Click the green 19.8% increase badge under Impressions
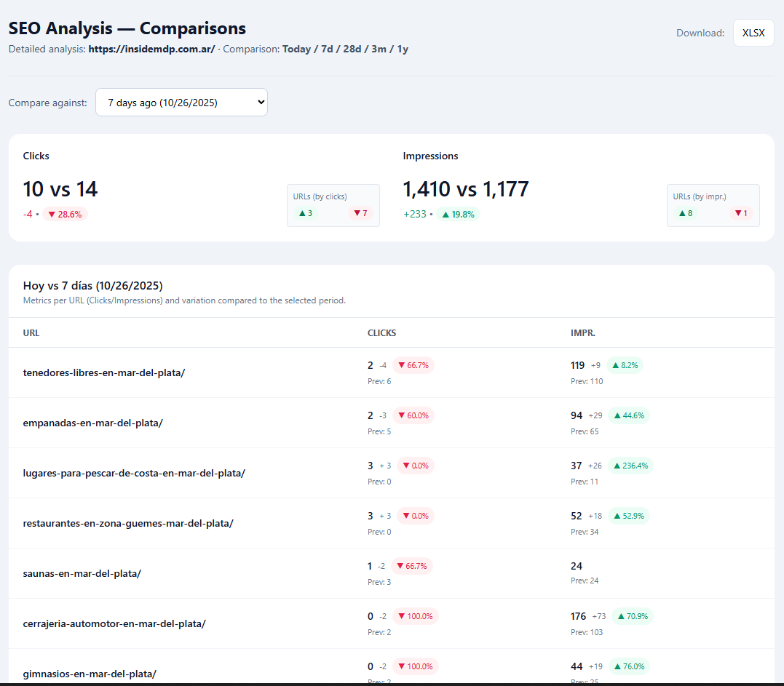The width and height of the screenshot is (784, 686). click(458, 214)
